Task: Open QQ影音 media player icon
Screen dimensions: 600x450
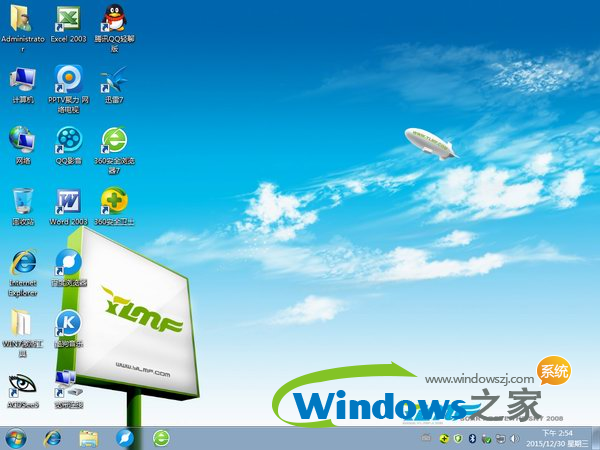Action: tap(68, 139)
